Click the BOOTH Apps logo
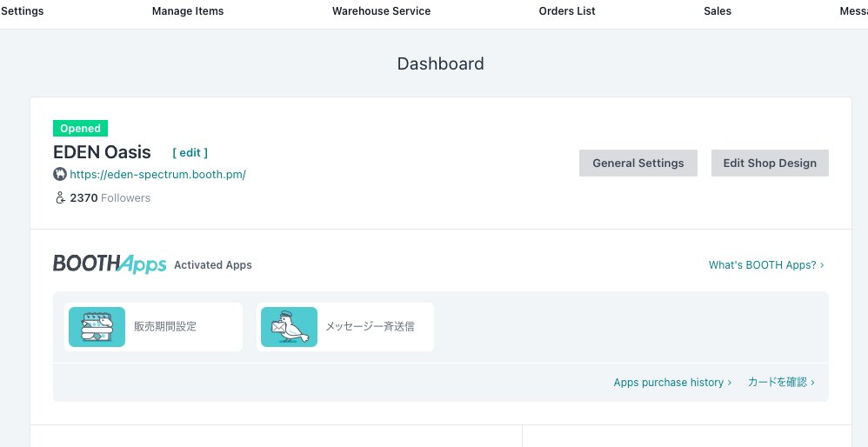Viewport: 868px width, 447px height. (x=110, y=264)
